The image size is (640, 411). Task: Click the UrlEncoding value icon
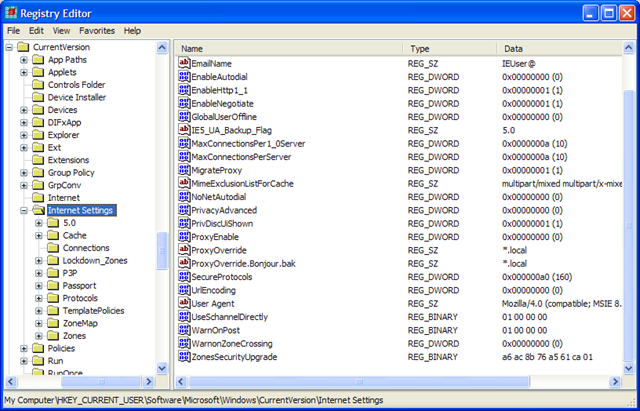coord(184,290)
